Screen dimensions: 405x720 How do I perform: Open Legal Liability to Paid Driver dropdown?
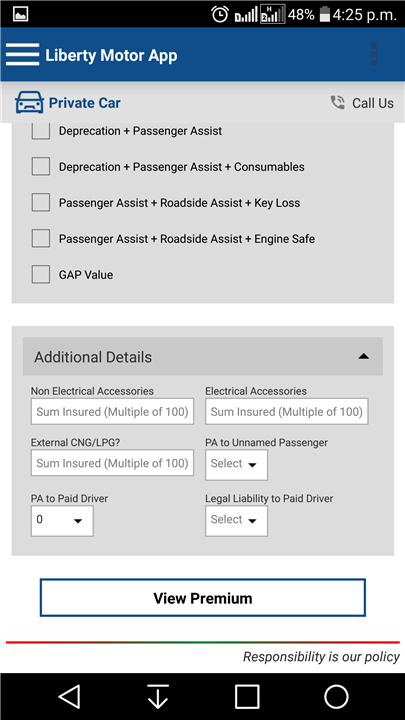click(236, 521)
